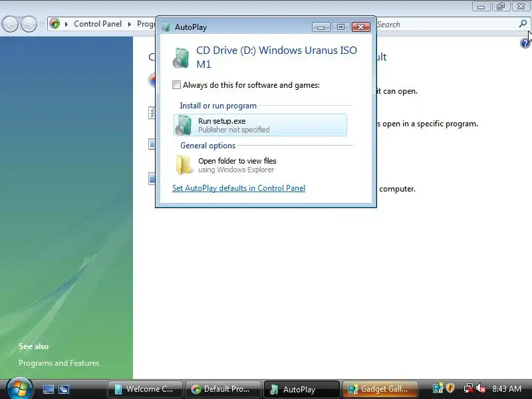Click AutoPlay title bar icon
Viewport: 532px width, 399px height.
166,27
